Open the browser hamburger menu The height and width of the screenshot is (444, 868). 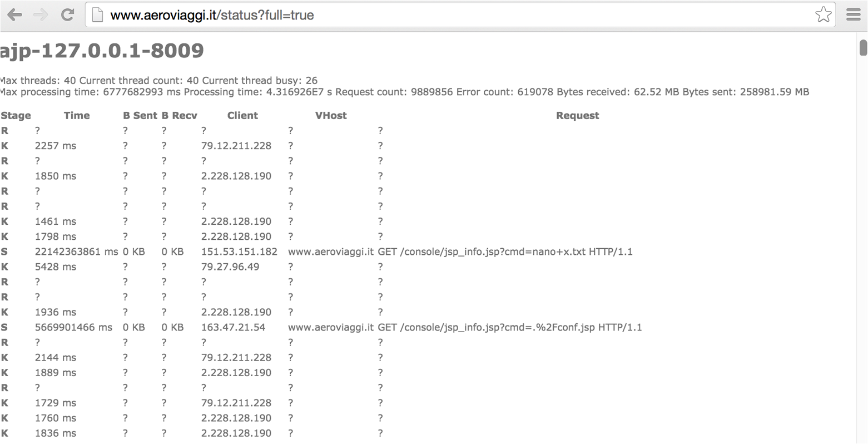pyautogui.click(x=853, y=14)
